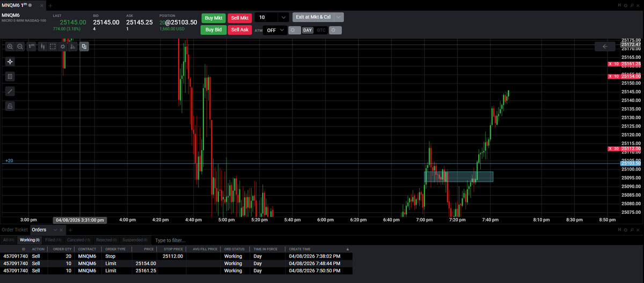
Task: Toggle the highlighted chart trading panel icon
Action: point(84,47)
